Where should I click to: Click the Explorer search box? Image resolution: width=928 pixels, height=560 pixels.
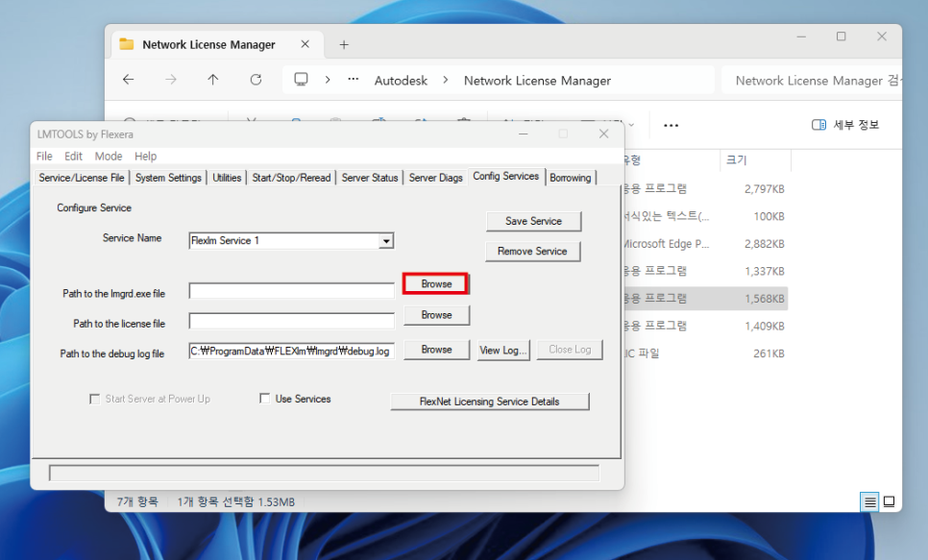click(812, 81)
